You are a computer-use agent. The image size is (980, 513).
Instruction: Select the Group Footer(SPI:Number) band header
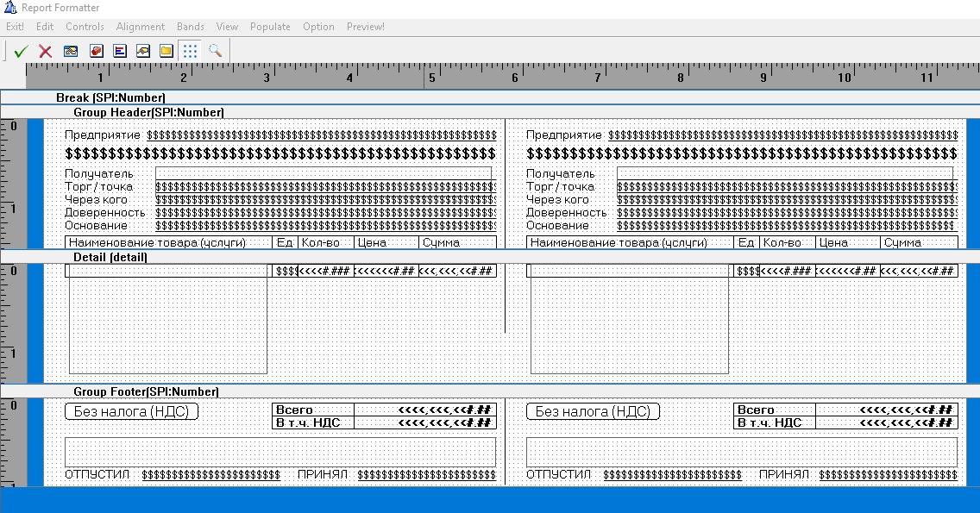(146, 391)
